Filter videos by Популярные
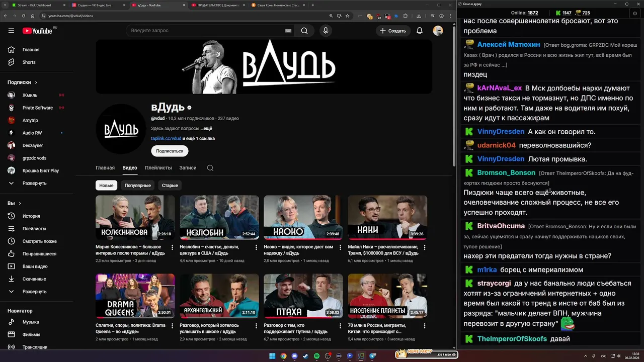The height and width of the screenshot is (362, 644). [x=138, y=186]
